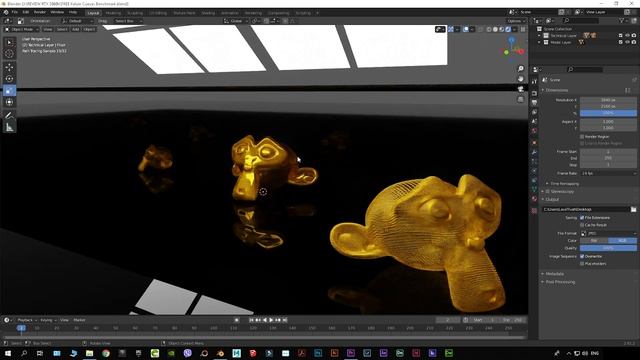Open the File menu
640x360 pixels.
15,12
